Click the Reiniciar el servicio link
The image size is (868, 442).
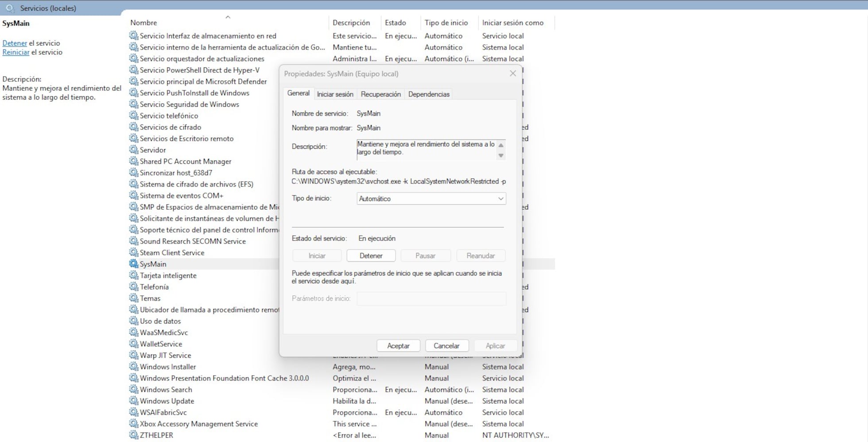point(16,52)
